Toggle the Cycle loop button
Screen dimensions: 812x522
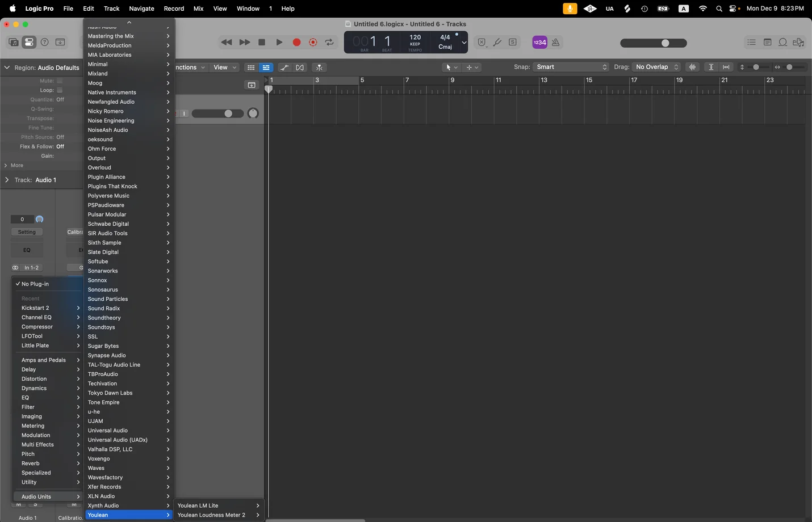pyautogui.click(x=329, y=43)
